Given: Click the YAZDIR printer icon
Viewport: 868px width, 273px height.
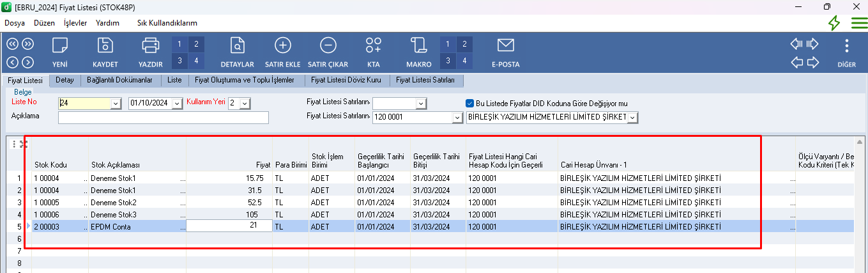Looking at the screenshot, I should point(150,46).
